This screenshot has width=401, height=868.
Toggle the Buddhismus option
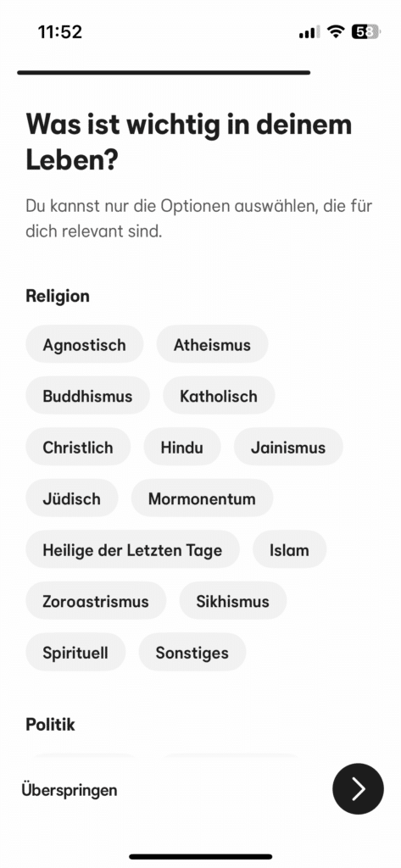click(x=87, y=396)
